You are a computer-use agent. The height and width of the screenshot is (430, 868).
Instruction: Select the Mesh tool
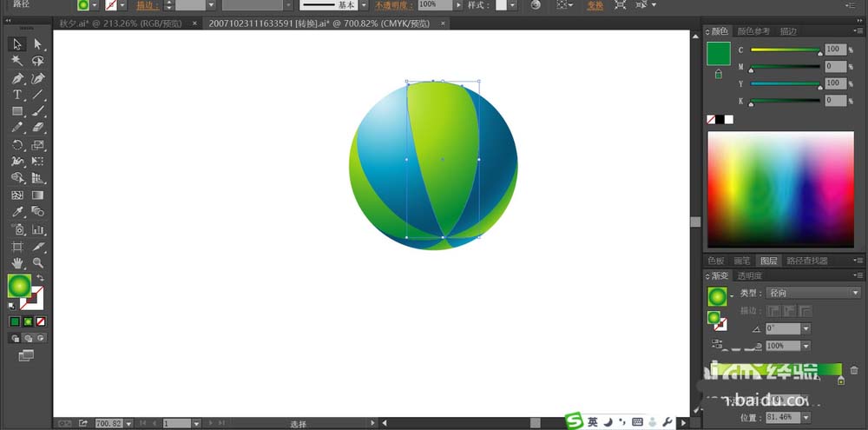click(x=17, y=195)
